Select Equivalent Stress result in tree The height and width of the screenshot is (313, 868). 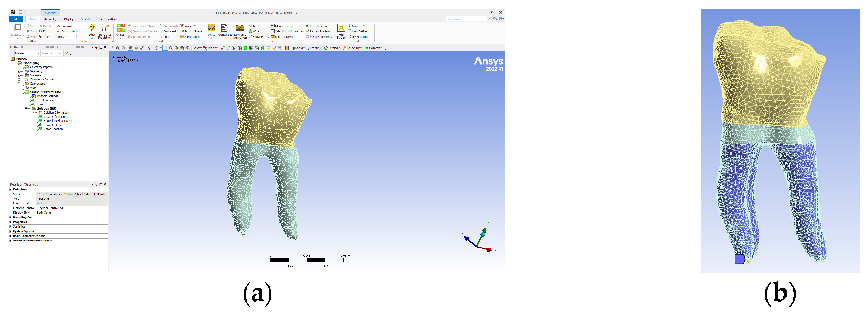[55, 125]
